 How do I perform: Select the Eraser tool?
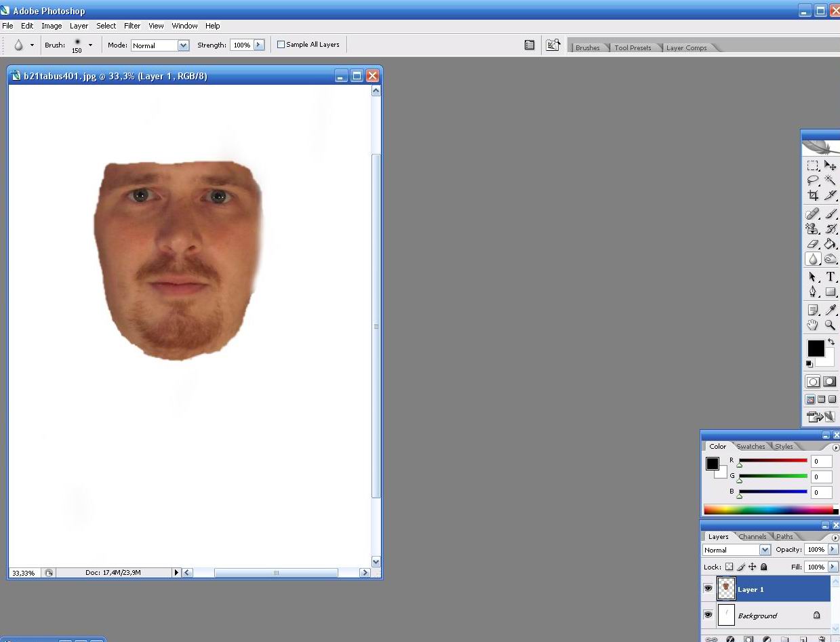(x=812, y=244)
